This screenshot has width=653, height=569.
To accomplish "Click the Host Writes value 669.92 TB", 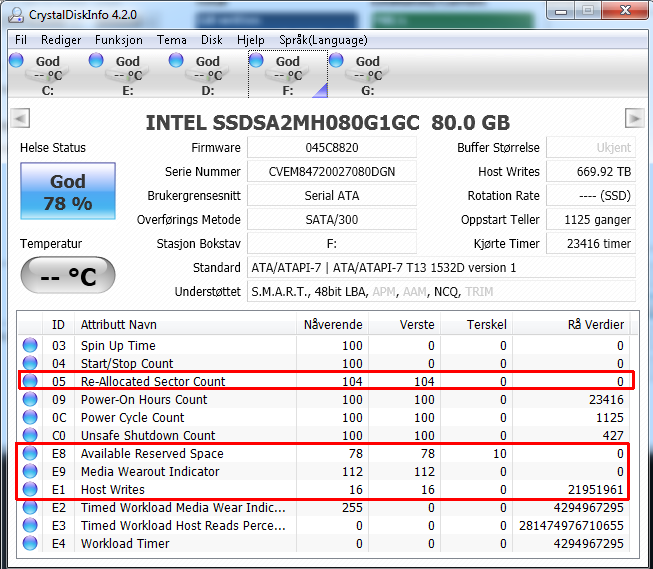I will (591, 172).
